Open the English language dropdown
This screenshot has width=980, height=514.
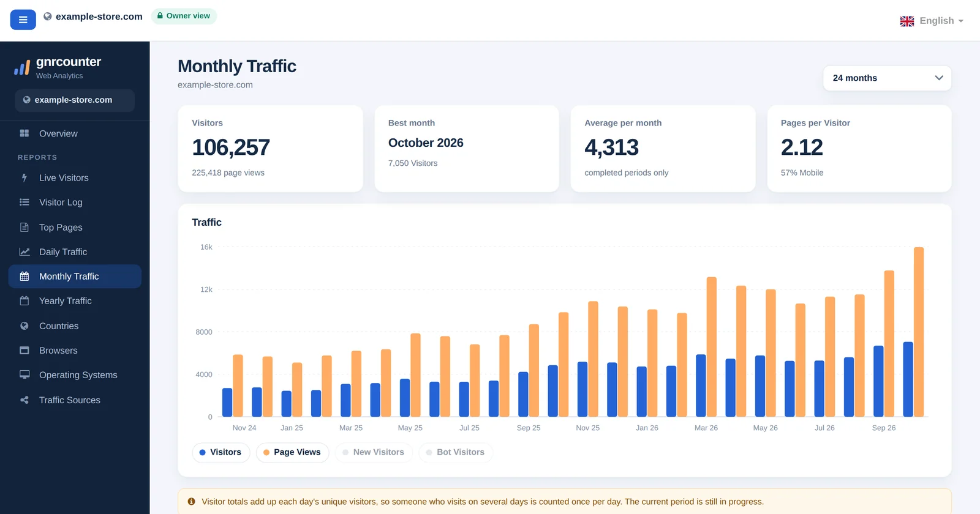pos(932,21)
